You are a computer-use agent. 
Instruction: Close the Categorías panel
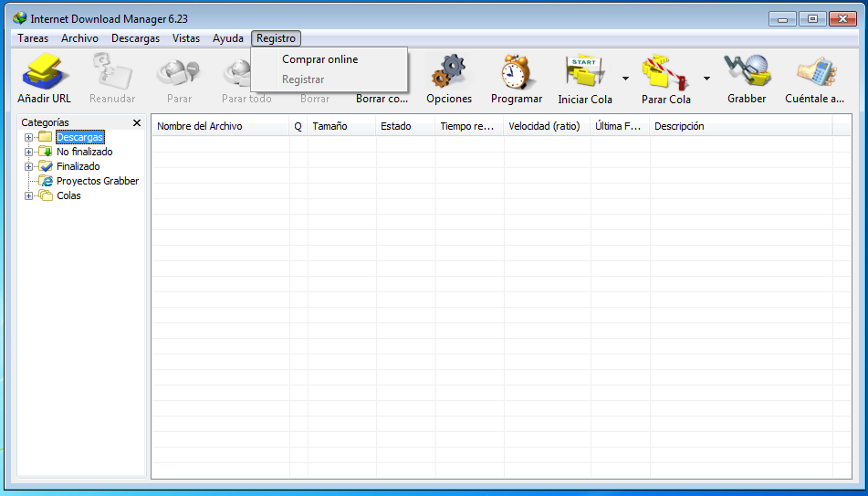137,122
